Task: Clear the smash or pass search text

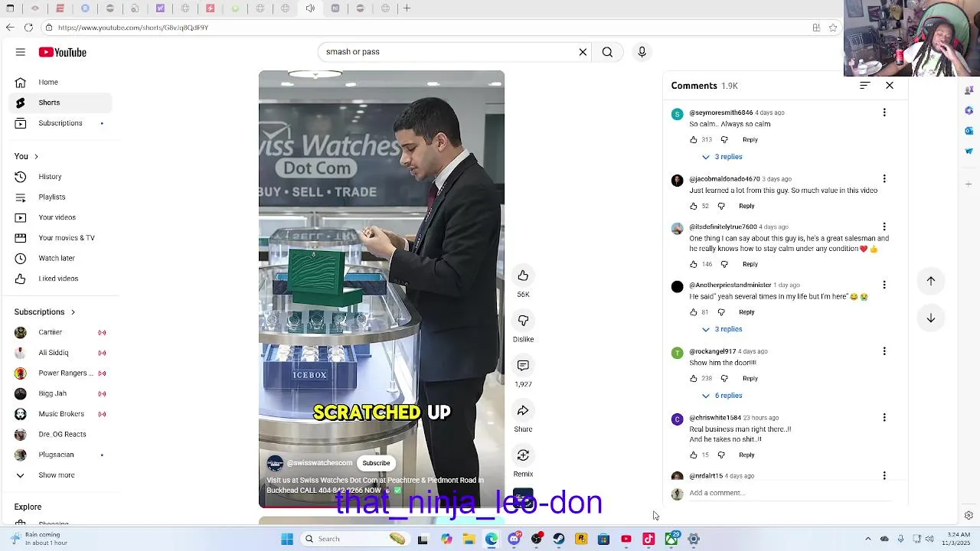Action: tap(583, 52)
